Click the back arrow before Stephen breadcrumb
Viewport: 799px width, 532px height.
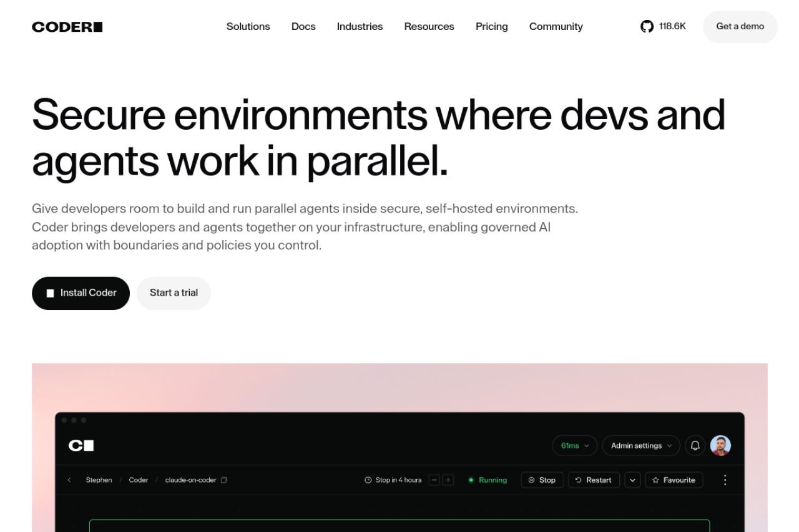pos(69,480)
